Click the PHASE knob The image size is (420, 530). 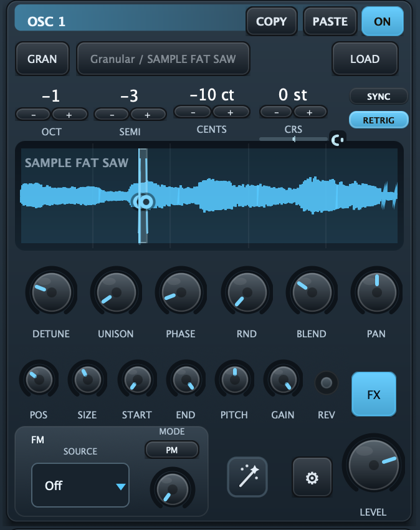click(181, 292)
